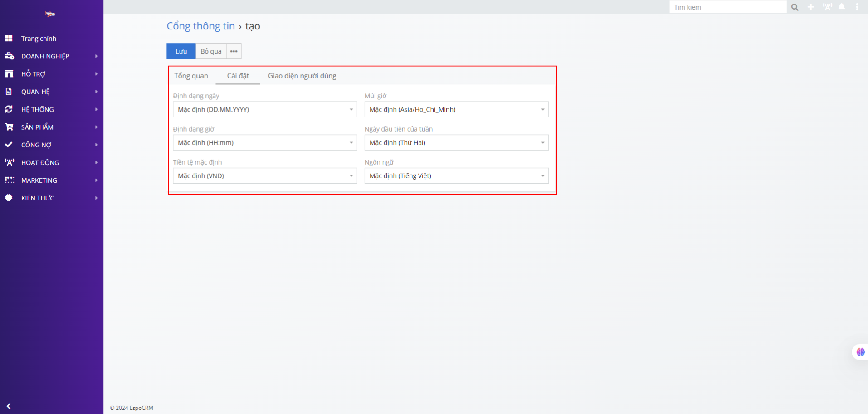Open the notifications bell
Viewport: 868px width, 414px height.
842,7
